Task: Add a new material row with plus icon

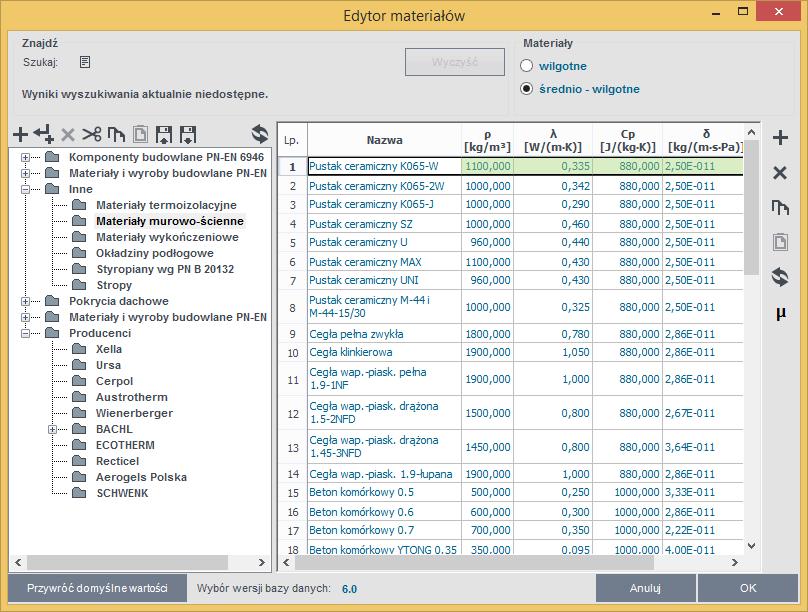Action: (x=780, y=138)
